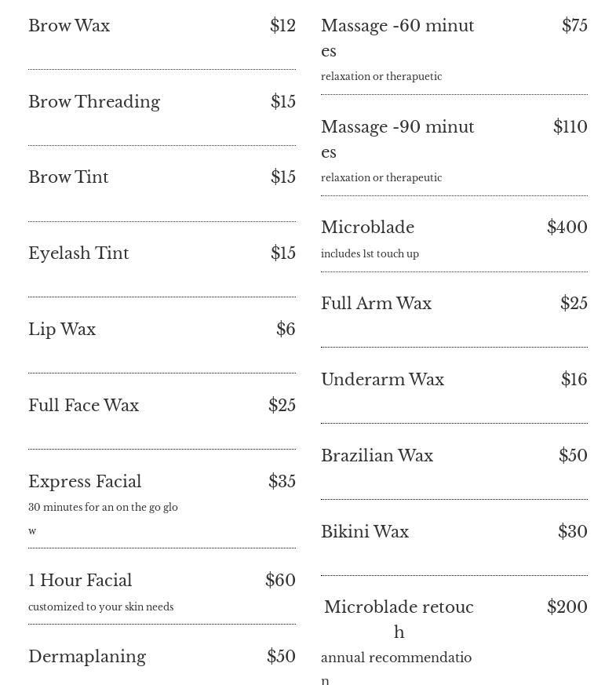This screenshot has height=685, width=616.
Task: Select the Microblade retouch heading
Action: click(x=399, y=619)
